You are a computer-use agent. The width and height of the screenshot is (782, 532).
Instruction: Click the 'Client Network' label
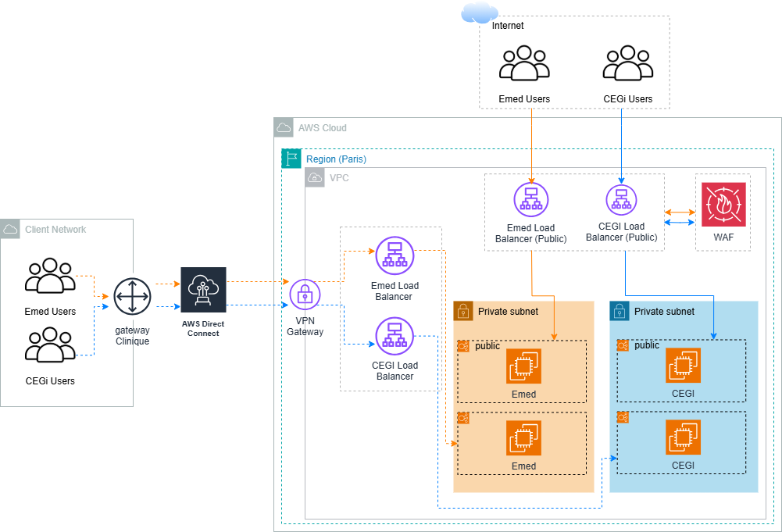(x=55, y=229)
